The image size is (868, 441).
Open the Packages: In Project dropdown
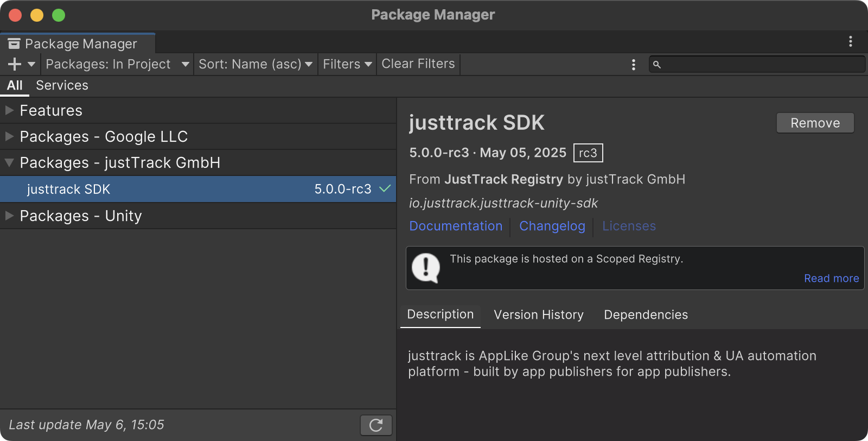[x=117, y=64]
